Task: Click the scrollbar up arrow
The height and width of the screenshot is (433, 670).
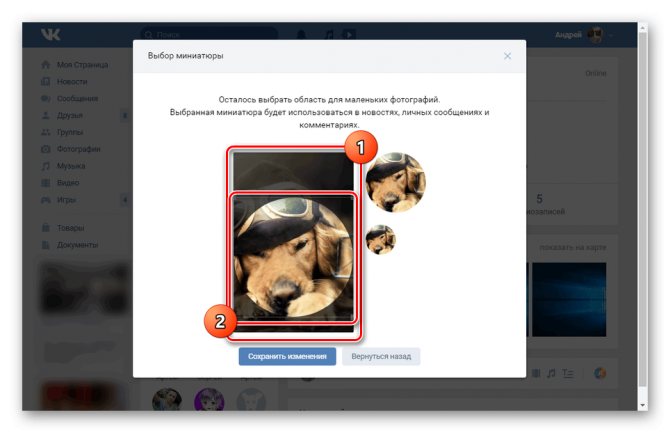Action: 642,28
